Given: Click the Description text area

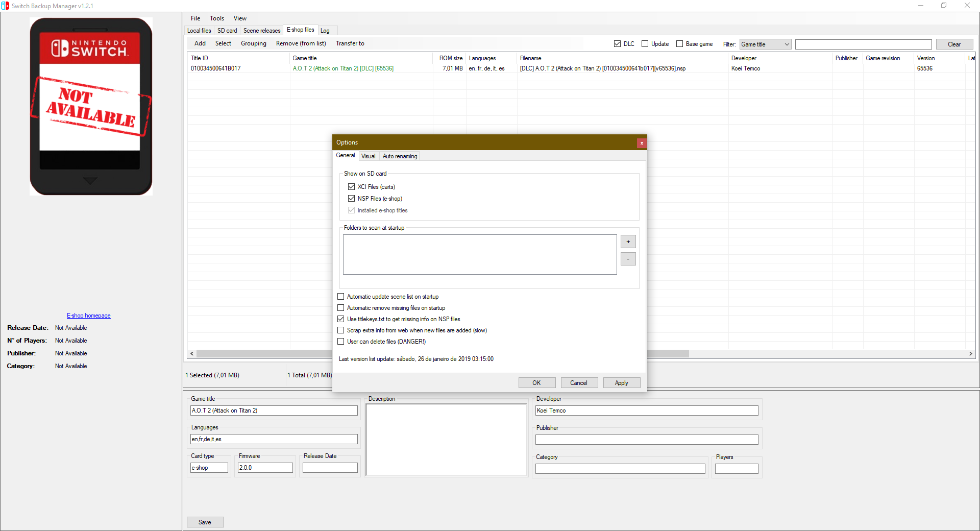Looking at the screenshot, I should point(446,440).
